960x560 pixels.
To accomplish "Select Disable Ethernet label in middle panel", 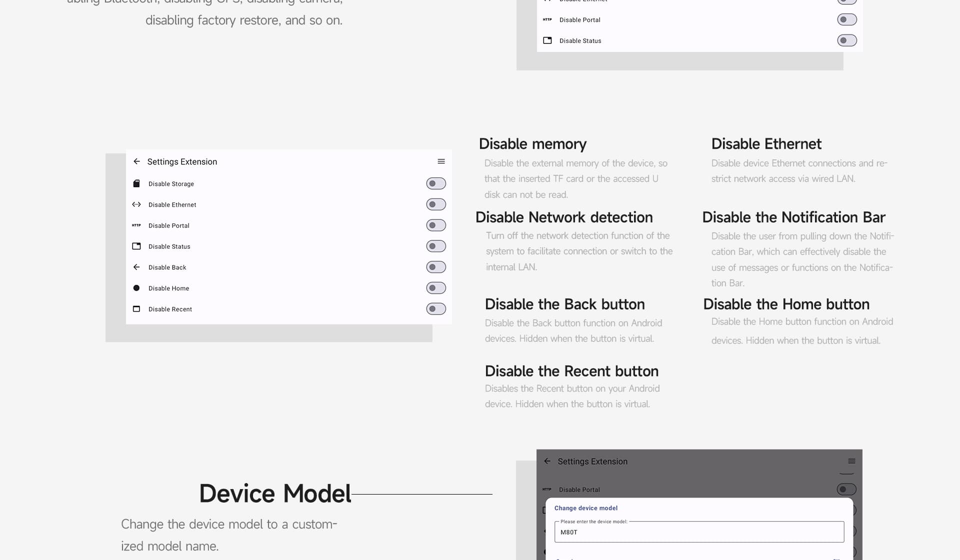I will [x=172, y=205].
